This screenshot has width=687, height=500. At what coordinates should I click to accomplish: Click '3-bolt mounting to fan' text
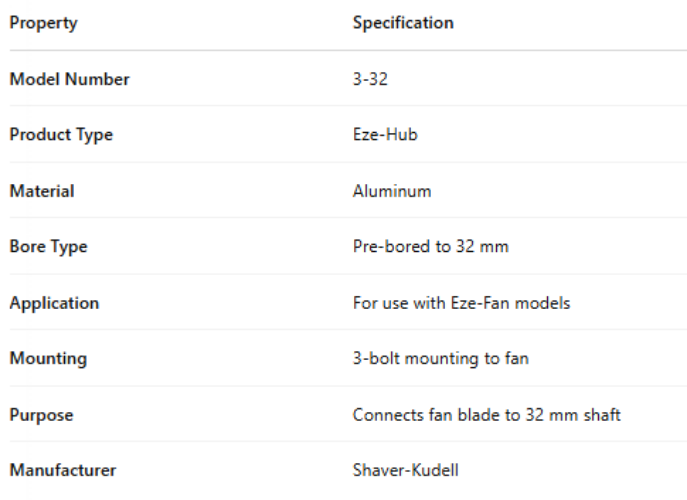pyautogui.click(x=440, y=358)
